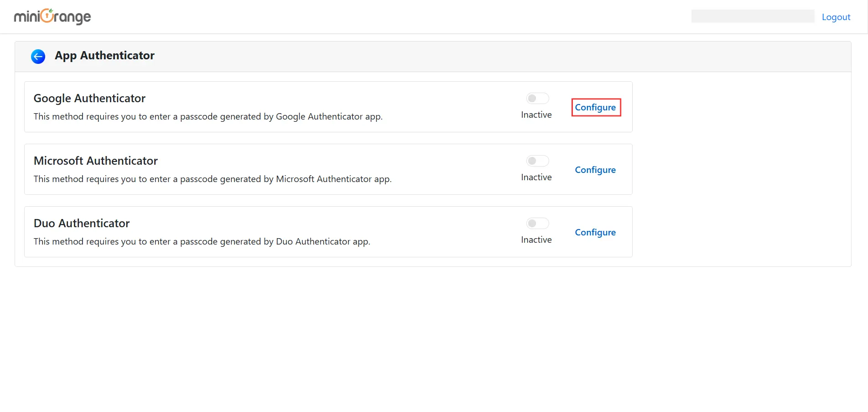868x412 pixels.
Task: Select the Duo Authenticator description text
Action: 202,241
